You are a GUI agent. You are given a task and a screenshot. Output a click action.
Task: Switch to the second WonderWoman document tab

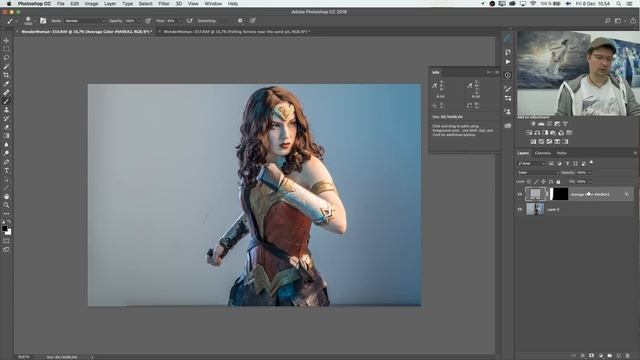(236, 31)
